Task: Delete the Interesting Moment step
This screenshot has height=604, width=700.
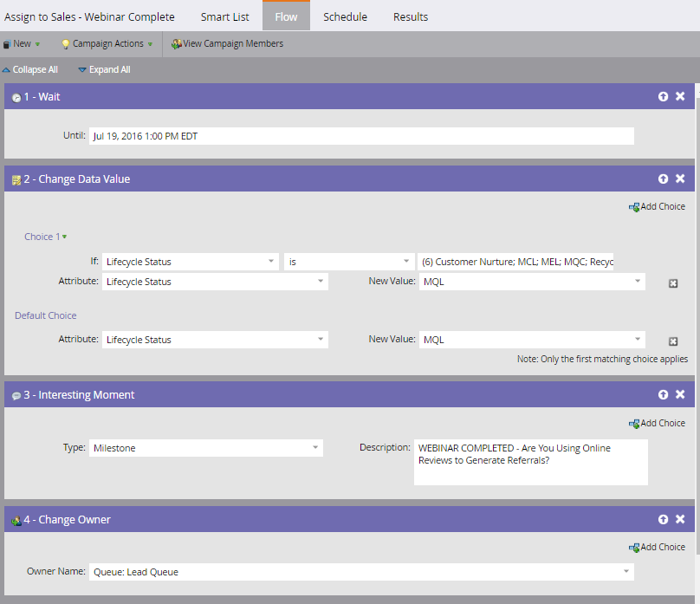Action: pos(680,393)
